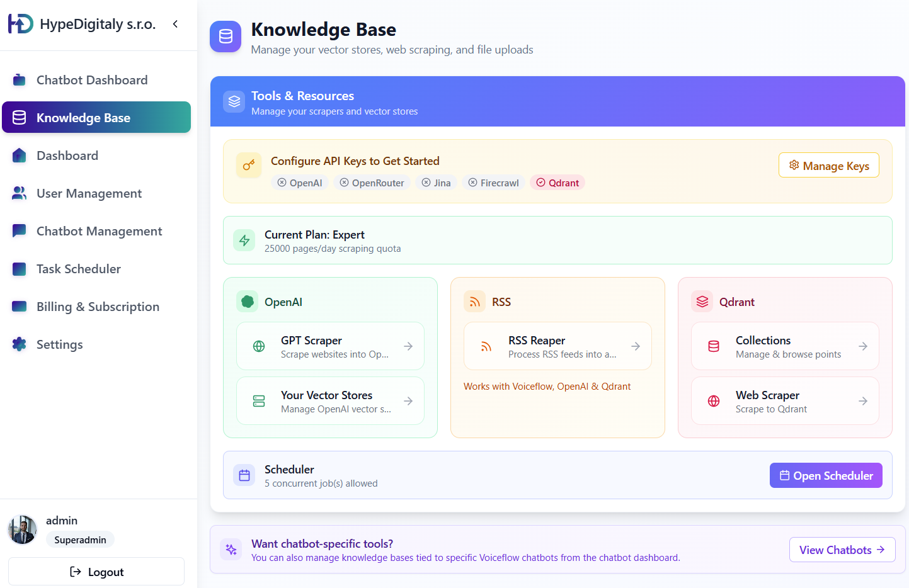Collapse the sidebar with the chevron
The height and width of the screenshot is (588, 909).
tap(175, 24)
